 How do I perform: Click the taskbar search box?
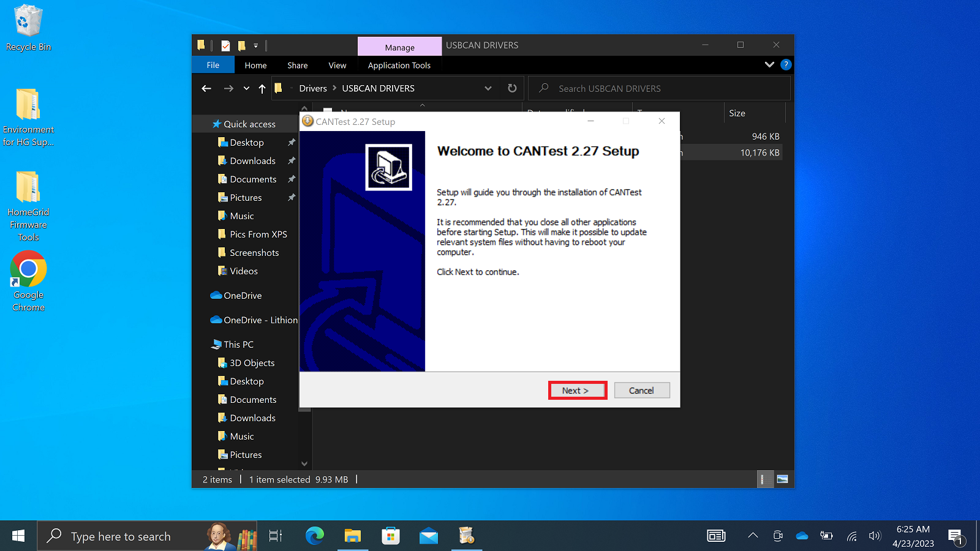147,536
